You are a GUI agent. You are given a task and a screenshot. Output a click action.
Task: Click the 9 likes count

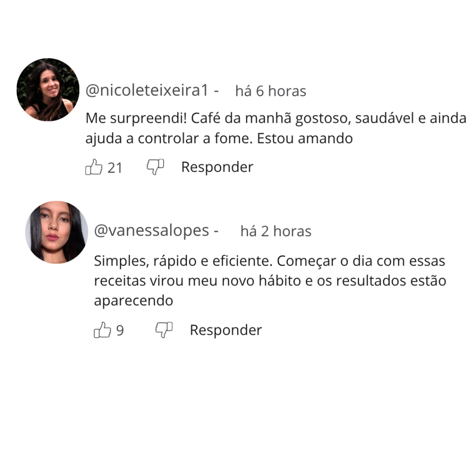(120, 331)
